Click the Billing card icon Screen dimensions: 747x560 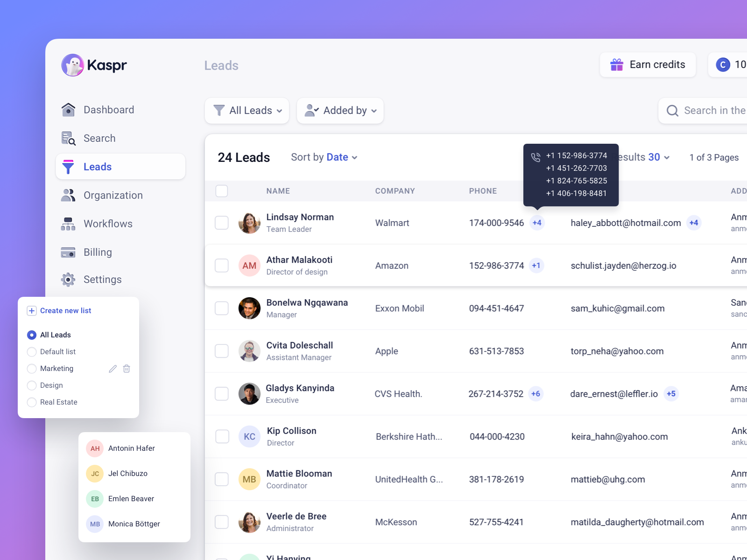[68, 252]
